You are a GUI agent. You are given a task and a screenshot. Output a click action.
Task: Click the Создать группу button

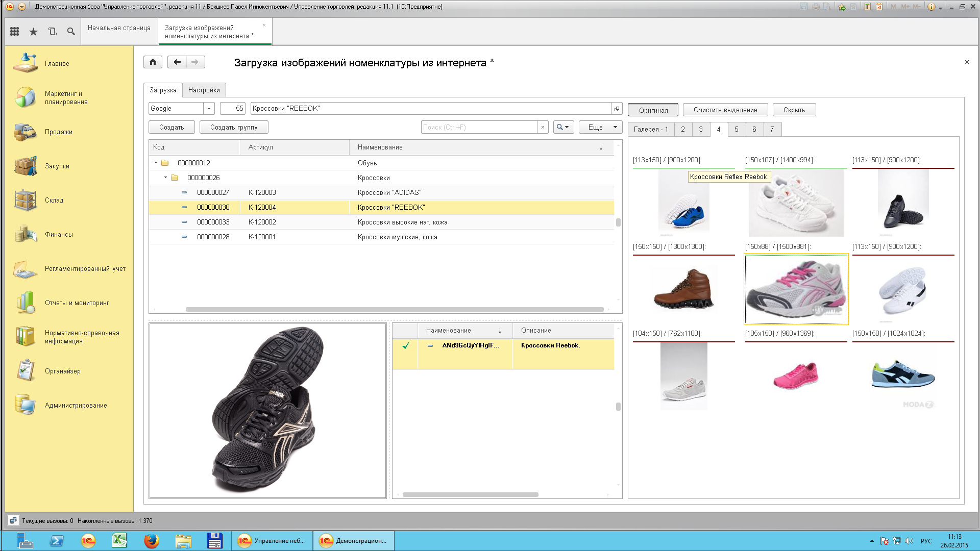coord(234,127)
